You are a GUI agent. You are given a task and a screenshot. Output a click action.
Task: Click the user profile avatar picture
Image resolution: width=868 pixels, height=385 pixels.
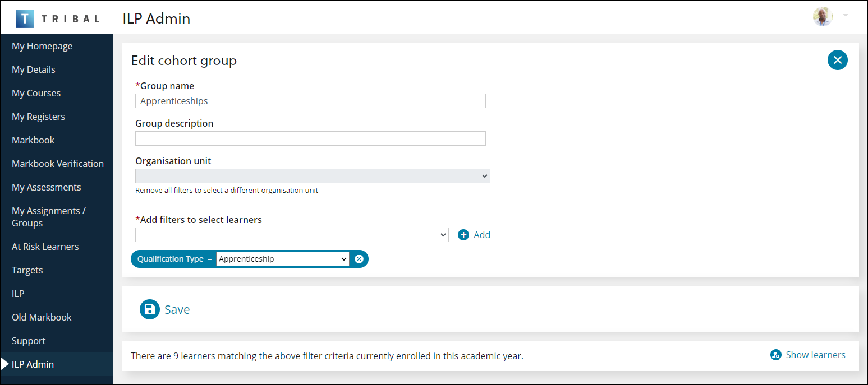(823, 17)
